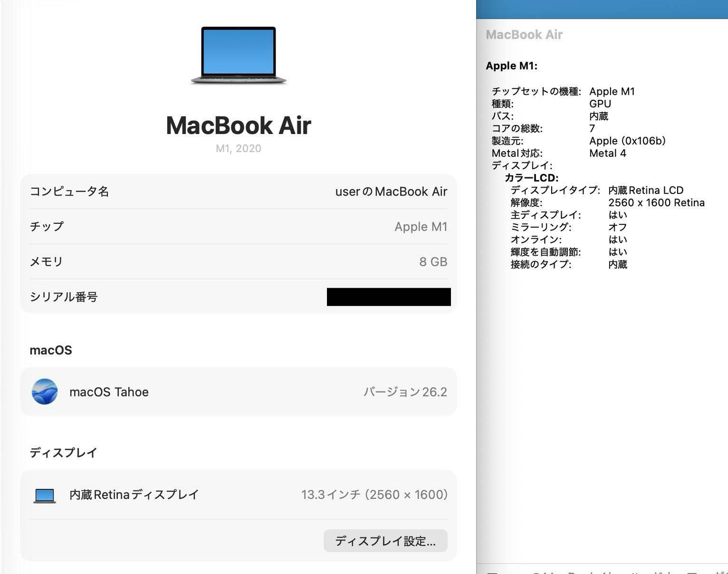
Task: Click the 内蔵Retinaディスプレイ display icon
Action: pyautogui.click(x=44, y=495)
